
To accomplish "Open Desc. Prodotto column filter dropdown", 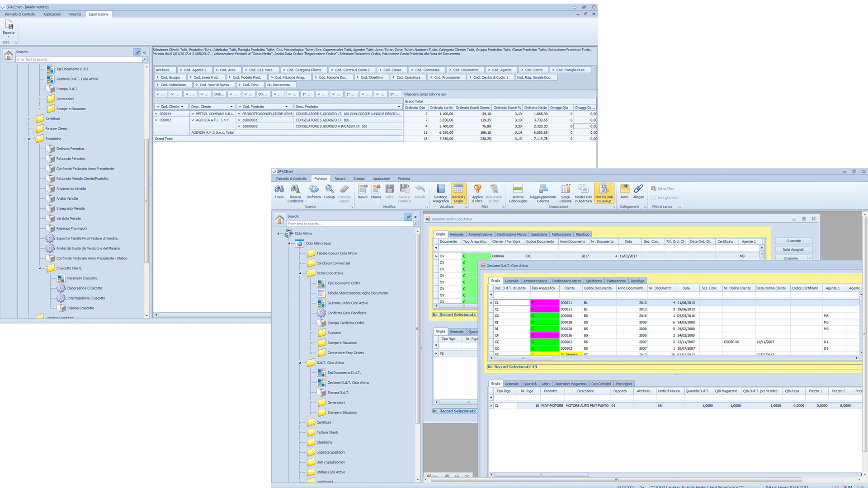I will click(399, 107).
